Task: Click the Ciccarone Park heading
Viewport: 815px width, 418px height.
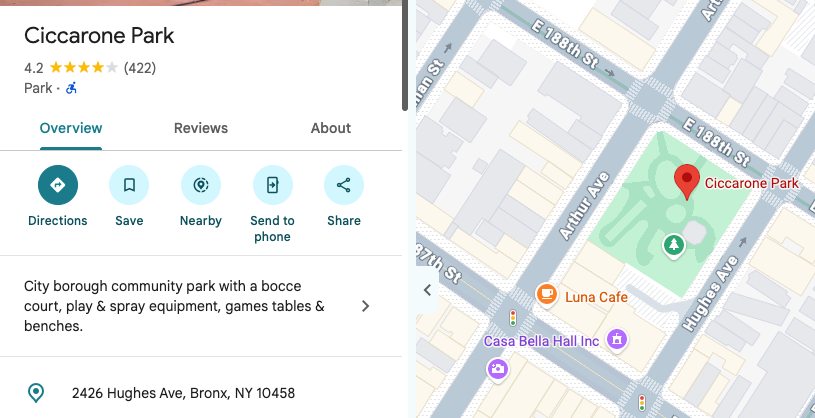Action: tap(99, 36)
